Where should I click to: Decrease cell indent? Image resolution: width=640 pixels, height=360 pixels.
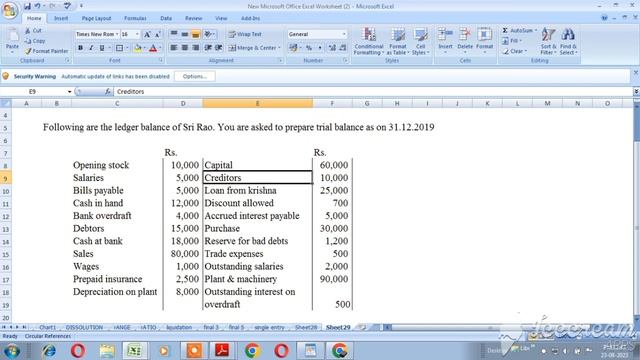tap(208, 48)
